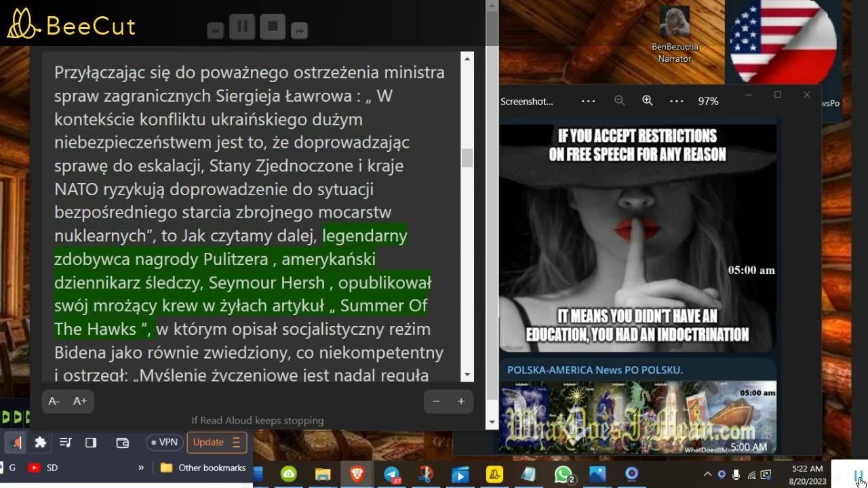This screenshot has height=488, width=868.
Task: Open Movies & TV player in taskbar
Action: click(x=460, y=474)
